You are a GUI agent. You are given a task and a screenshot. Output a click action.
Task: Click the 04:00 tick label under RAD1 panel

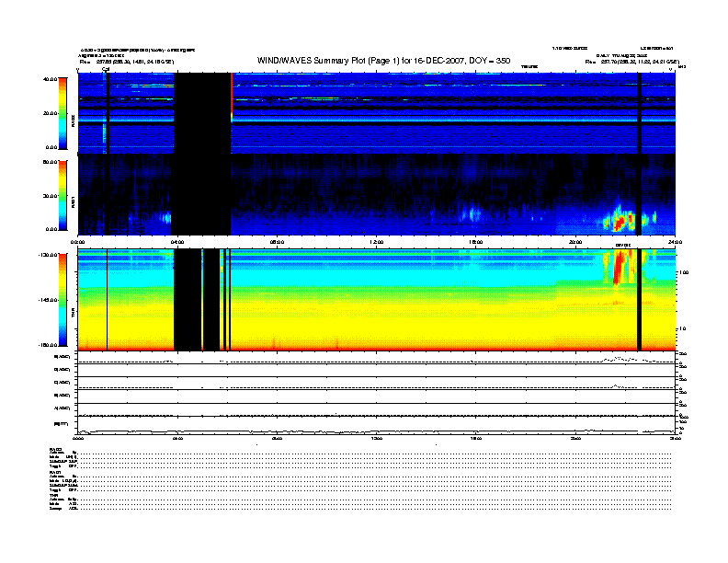pos(177,242)
